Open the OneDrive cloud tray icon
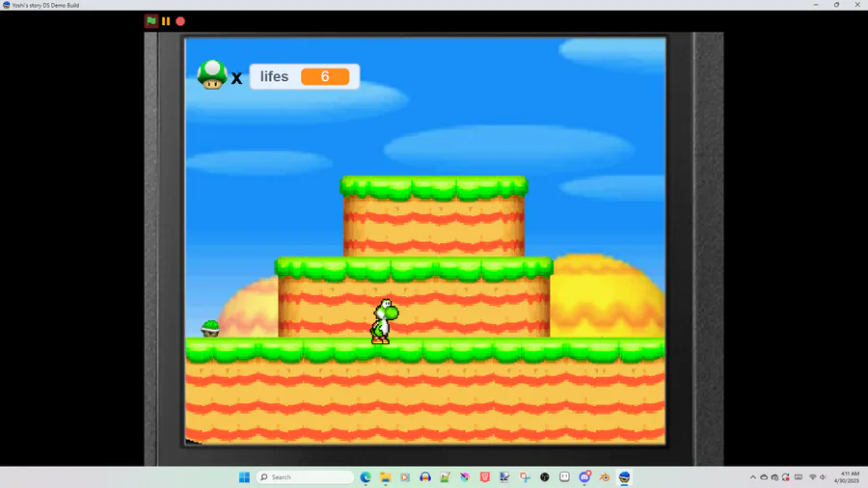 tap(764, 477)
